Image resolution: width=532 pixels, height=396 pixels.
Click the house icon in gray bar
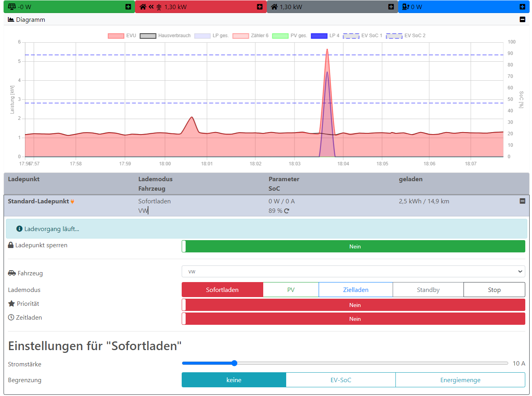tap(274, 7)
